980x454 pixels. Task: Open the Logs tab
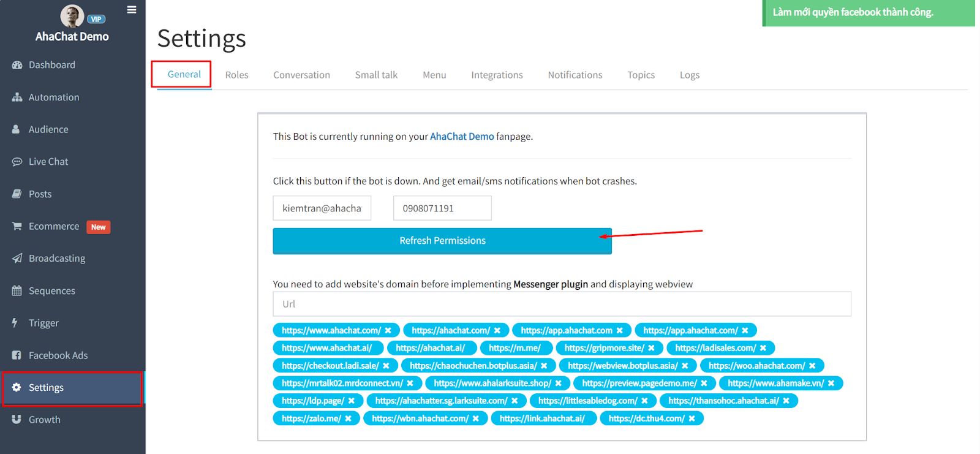pos(690,75)
